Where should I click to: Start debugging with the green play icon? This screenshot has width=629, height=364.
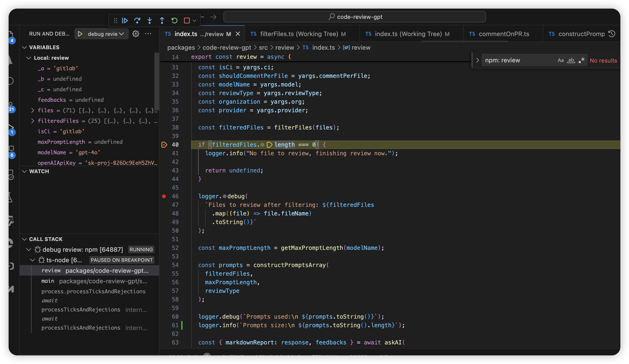(80, 34)
